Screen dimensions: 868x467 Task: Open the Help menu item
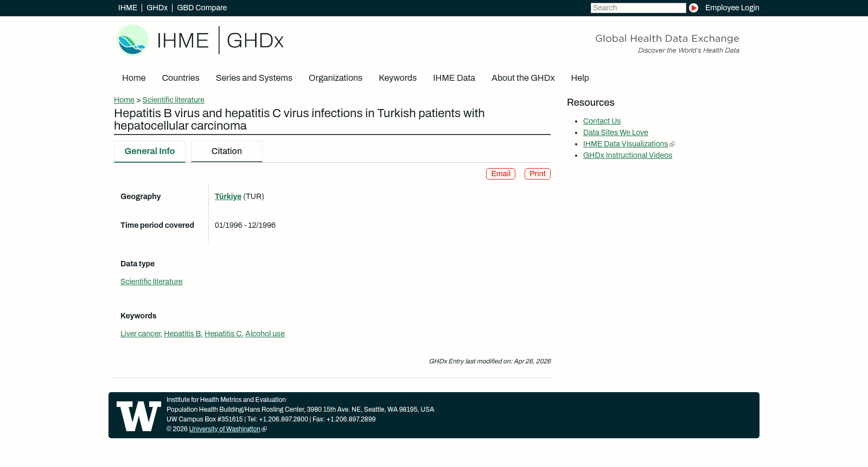tap(580, 78)
